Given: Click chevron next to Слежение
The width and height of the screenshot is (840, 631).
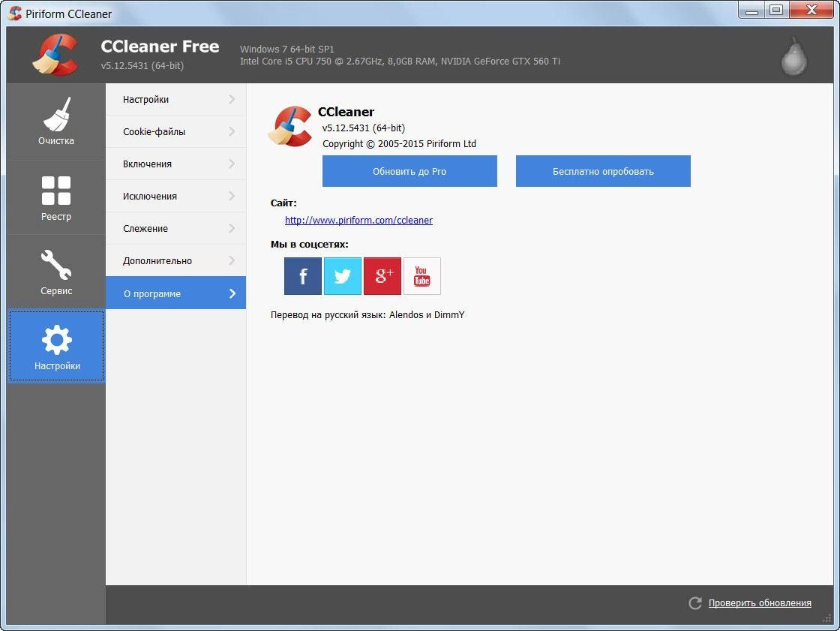Looking at the screenshot, I should point(232,228).
